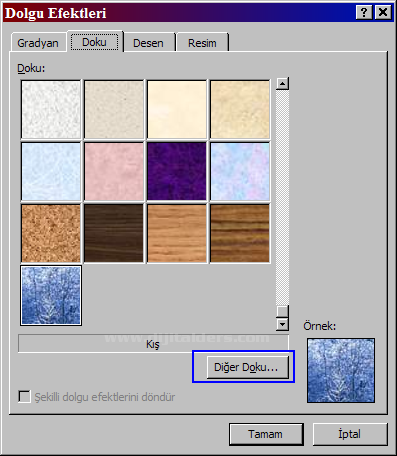This screenshot has height=456, width=397.
Task: Pick the light blue tissue texture
Action: pos(51,171)
